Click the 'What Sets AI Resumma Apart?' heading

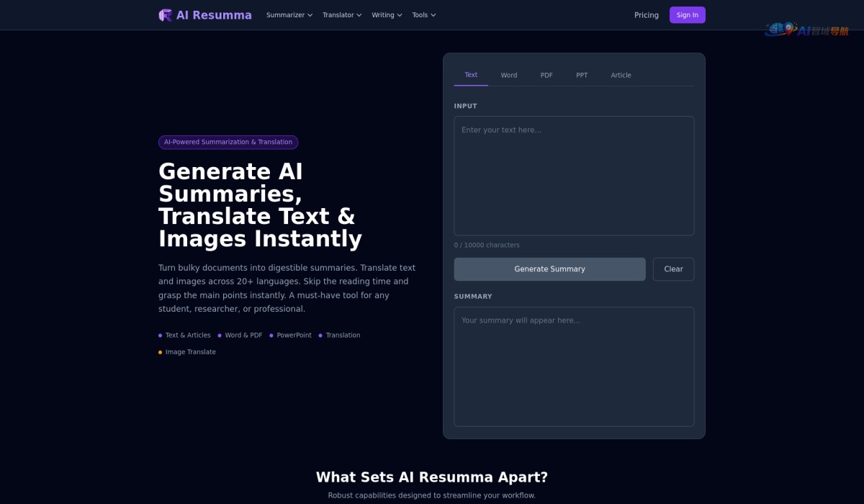tap(432, 477)
